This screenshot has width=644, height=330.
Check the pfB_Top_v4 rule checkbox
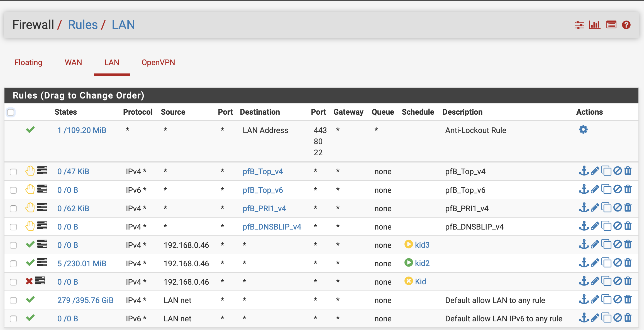coord(13,172)
